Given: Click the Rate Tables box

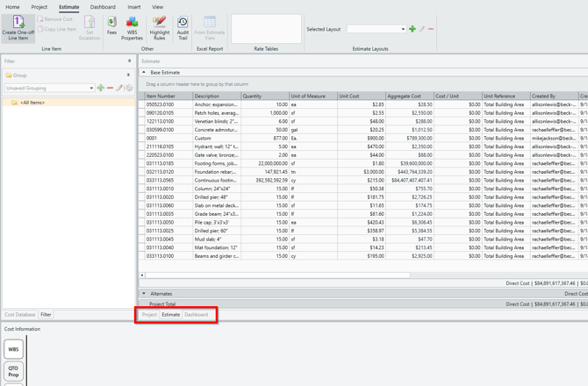Looking at the screenshot, I should click(x=266, y=29).
